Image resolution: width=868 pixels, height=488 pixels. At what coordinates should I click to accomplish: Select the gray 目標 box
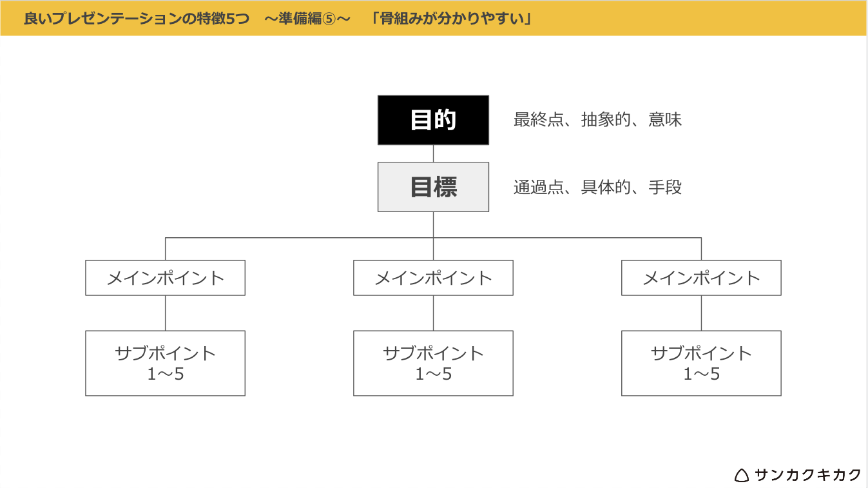coord(433,187)
